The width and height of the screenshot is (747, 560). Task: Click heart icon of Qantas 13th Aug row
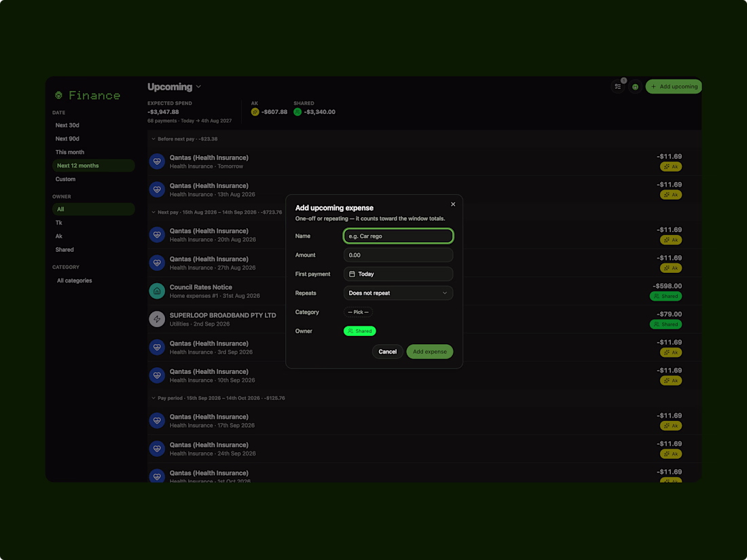pos(157,189)
